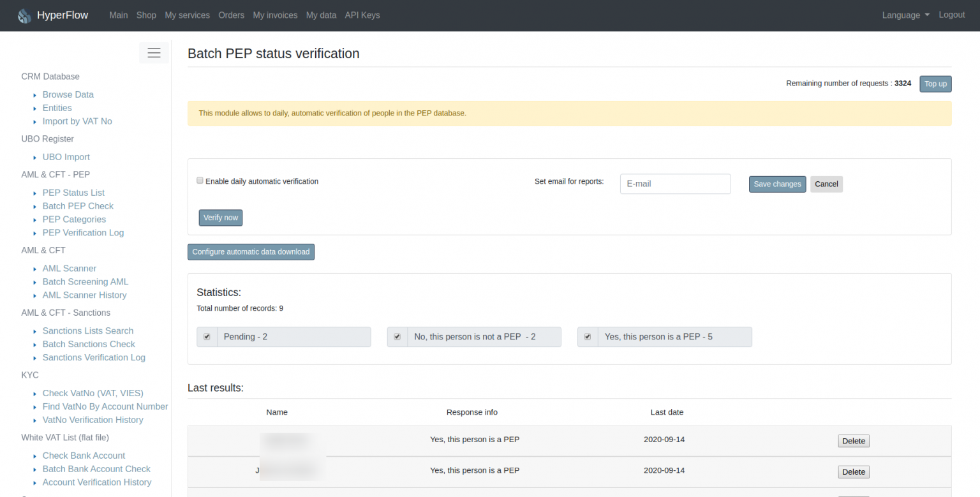
Task: Uncheck the 'No, this person is not a PEP' filter
Action: point(397,336)
